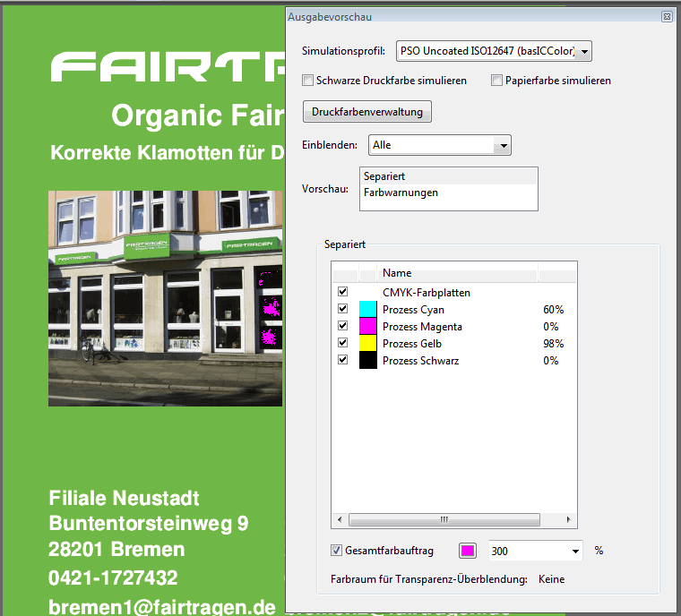Toggle the CMYK-Farbplatten checkbox
Screen dimensions: 681x616
click(x=342, y=293)
